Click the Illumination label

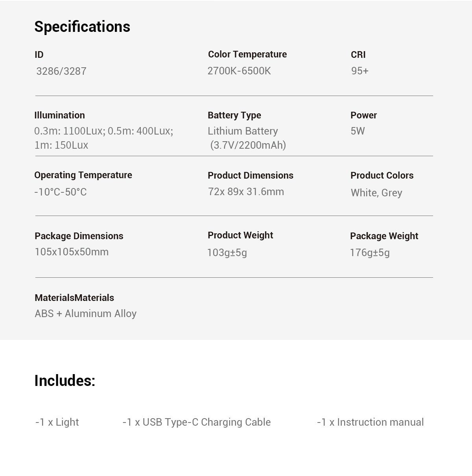[59, 115]
